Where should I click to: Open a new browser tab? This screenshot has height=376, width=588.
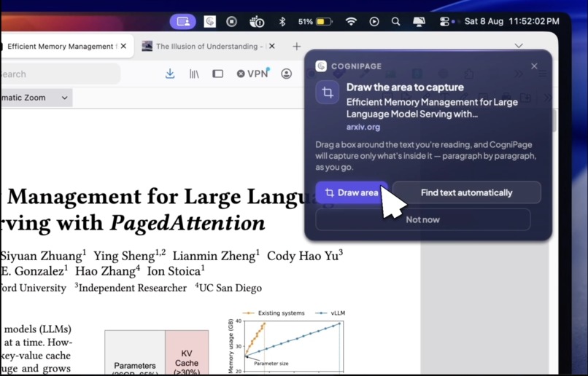pyautogui.click(x=297, y=46)
